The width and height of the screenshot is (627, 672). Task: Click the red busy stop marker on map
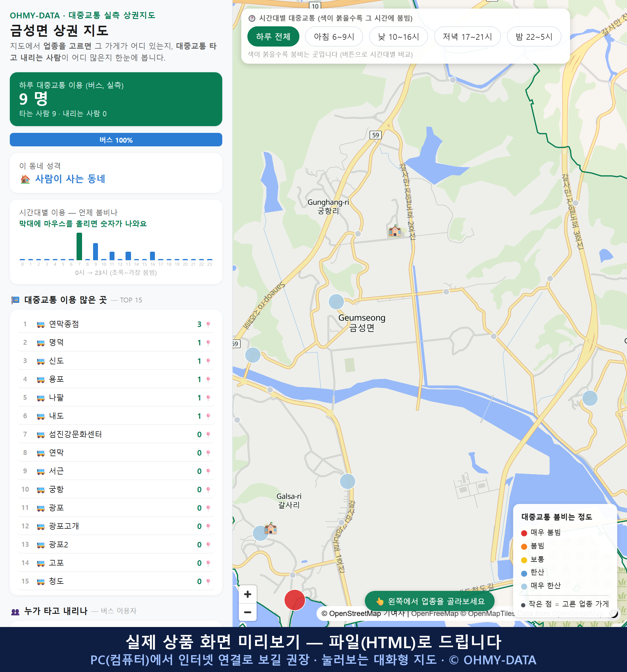(x=295, y=600)
